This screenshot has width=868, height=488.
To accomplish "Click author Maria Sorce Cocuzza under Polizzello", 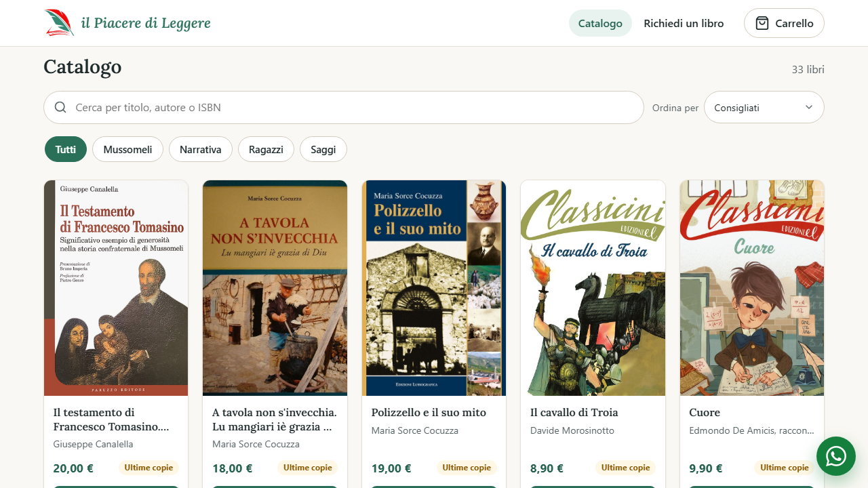I will 415,430.
